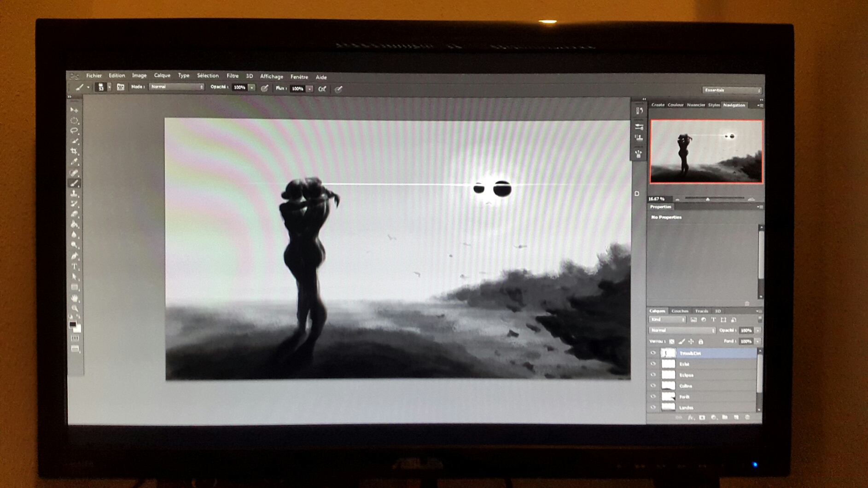This screenshot has width=868, height=488.
Task: Select the Text tool
Action: point(74,267)
